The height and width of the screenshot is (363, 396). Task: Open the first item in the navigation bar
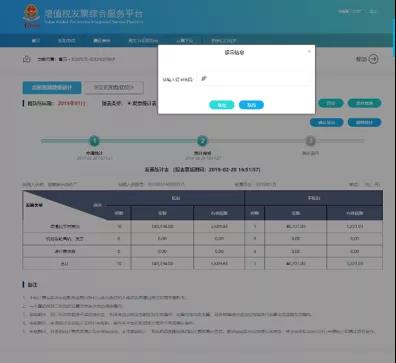pyautogui.click(x=36, y=41)
